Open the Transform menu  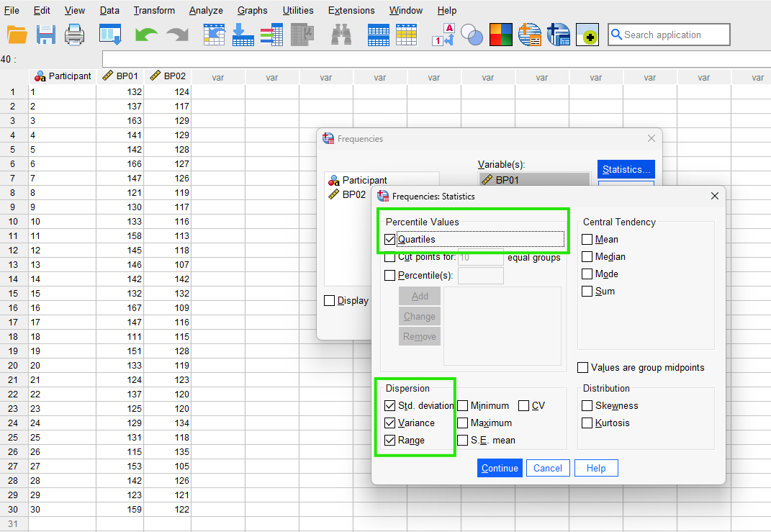tap(154, 10)
